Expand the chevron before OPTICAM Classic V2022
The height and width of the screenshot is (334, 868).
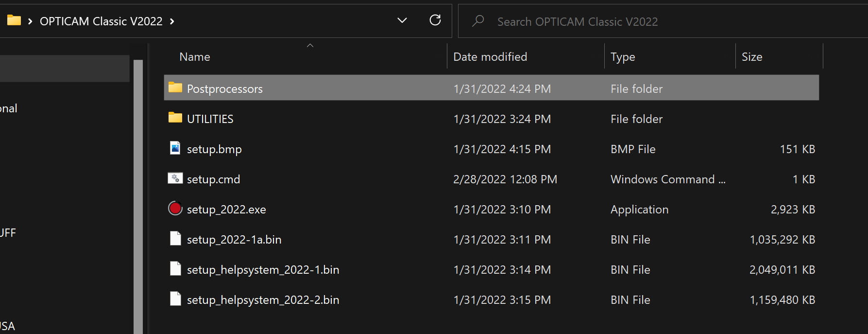pos(30,21)
